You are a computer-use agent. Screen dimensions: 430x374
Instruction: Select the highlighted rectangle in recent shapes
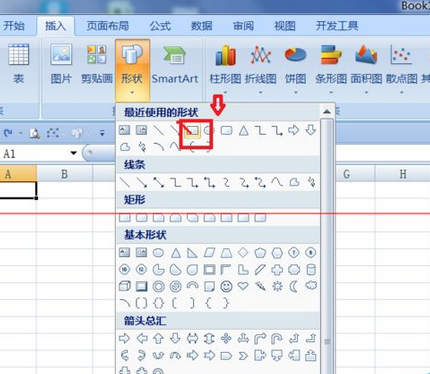(x=193, y=130)
